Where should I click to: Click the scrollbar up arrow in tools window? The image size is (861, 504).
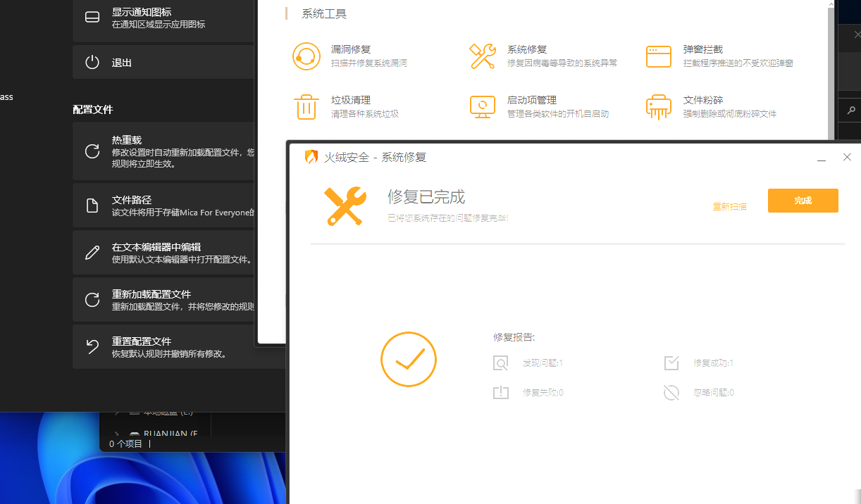click(831, 4)
